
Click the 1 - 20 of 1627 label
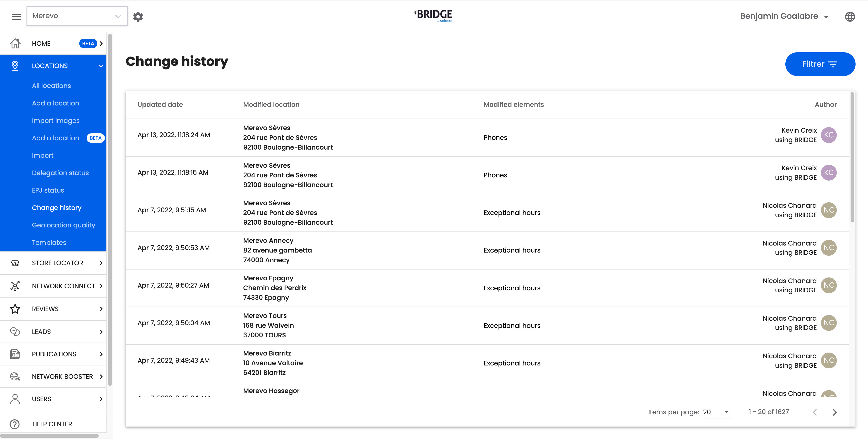coord(769,412)
